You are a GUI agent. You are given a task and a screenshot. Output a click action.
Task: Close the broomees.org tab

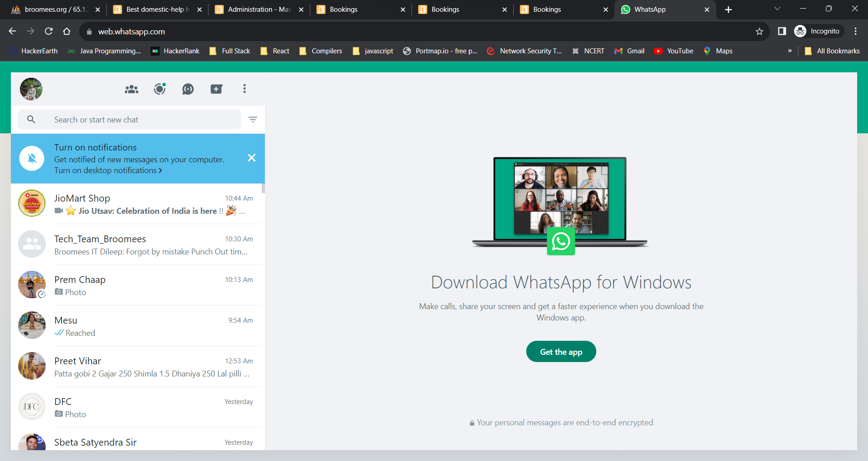click(98, 9)
